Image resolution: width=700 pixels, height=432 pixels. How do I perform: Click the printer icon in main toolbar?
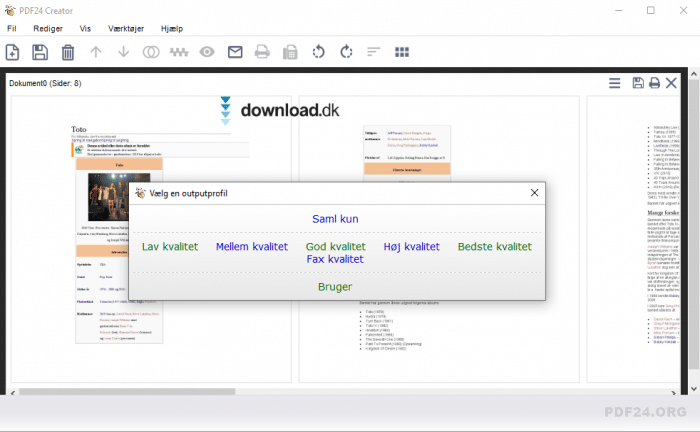coord(262,52)
